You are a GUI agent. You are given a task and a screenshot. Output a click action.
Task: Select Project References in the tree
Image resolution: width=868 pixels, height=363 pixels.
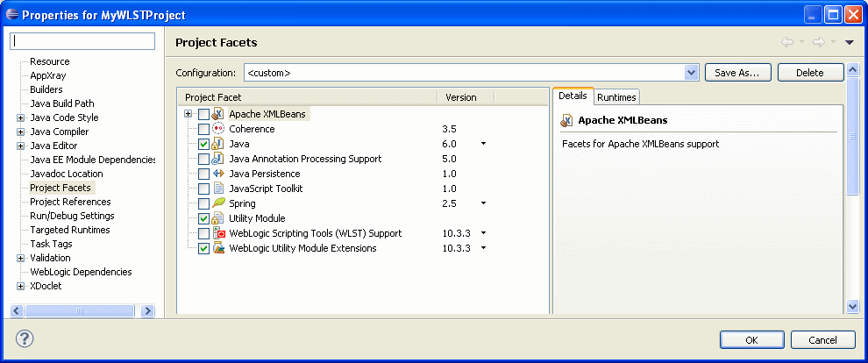pyautogui.click(x=70, y=202)
